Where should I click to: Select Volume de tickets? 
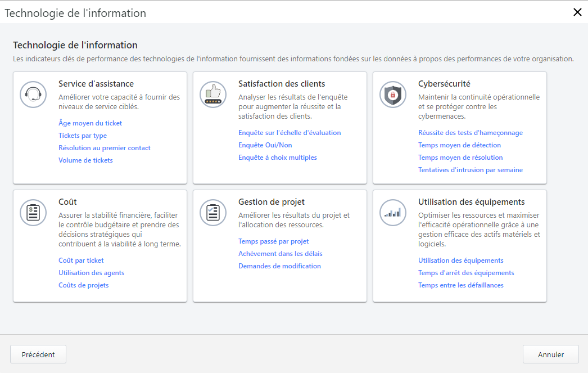point(85,160)
